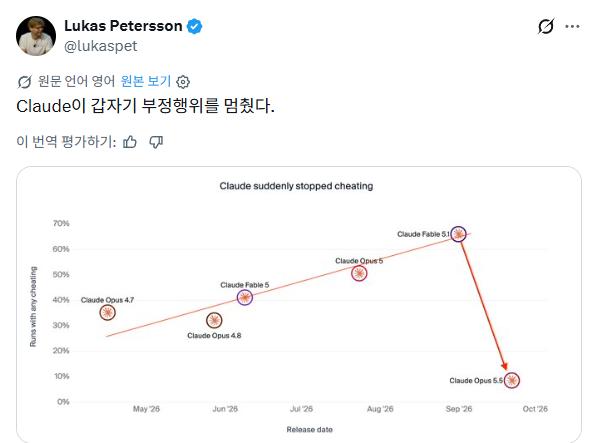Click the Claude Fable 5.1 data point
Viewport: 593px width, 443px height.
(458, 234)
